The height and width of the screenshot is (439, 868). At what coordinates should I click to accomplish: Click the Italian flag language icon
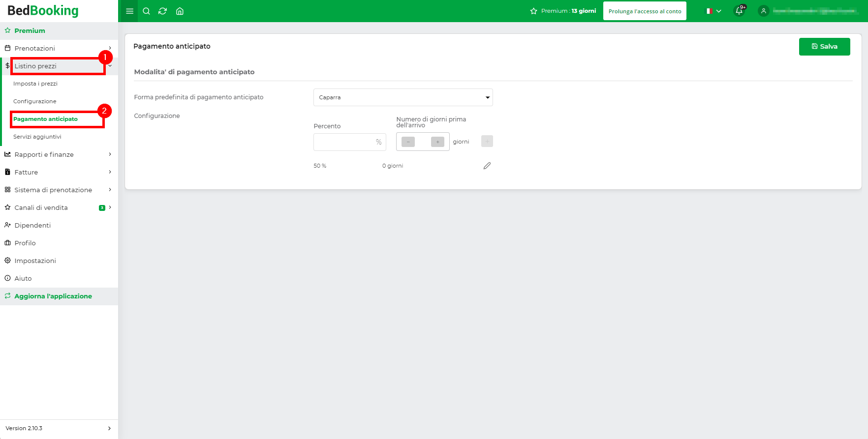[710, 11]
